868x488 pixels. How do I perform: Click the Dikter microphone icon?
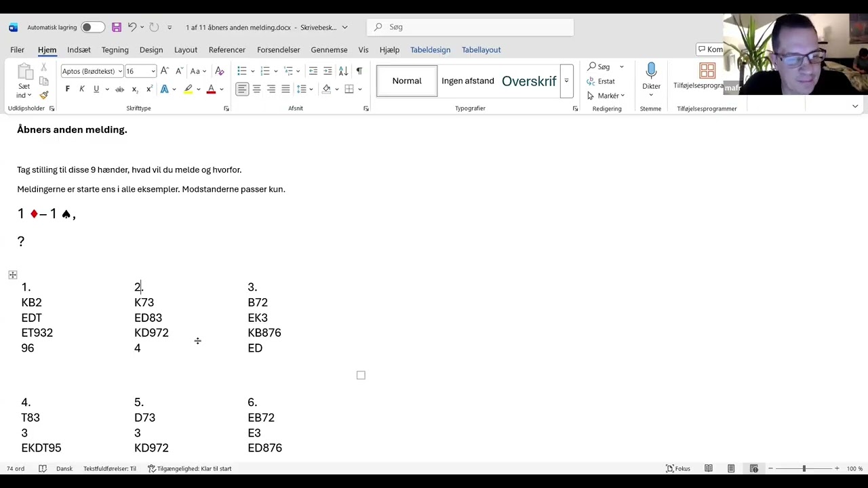[651, 72]
